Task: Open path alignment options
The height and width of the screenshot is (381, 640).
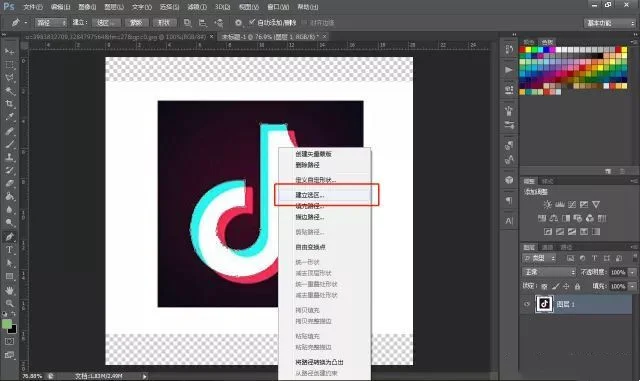Action: point(203,23)
